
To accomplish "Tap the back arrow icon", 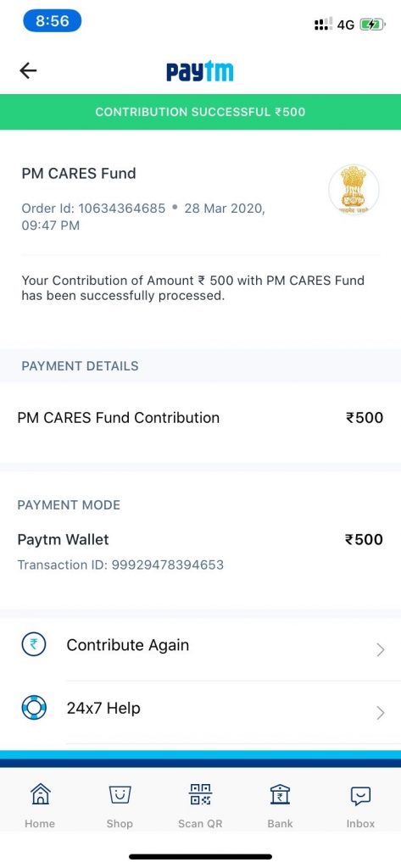I will pos(28,70).
